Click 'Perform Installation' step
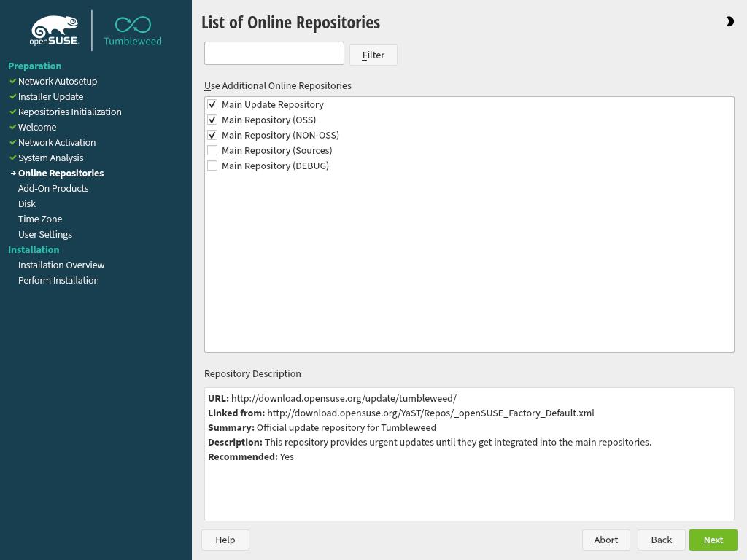 click(58, 281)
